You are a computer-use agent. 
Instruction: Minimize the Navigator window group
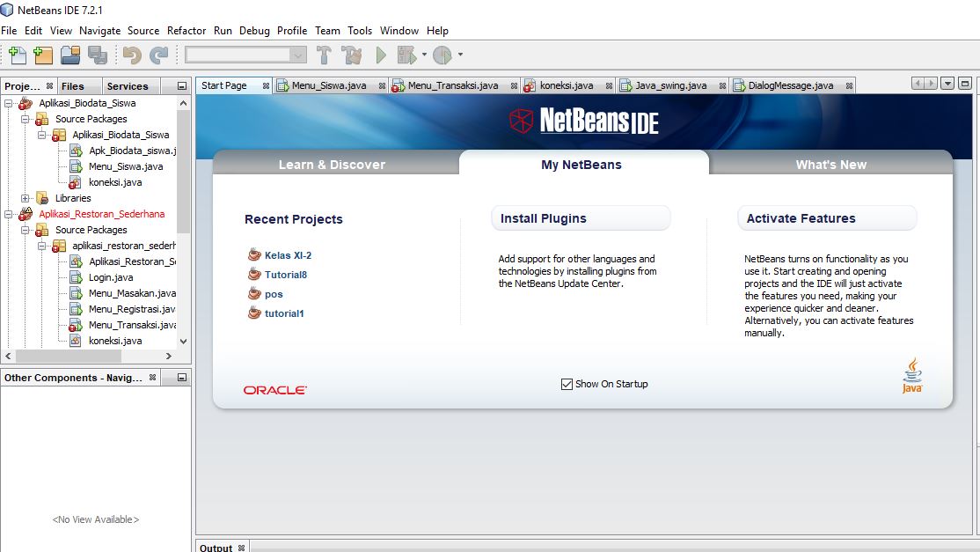(182, 378)
